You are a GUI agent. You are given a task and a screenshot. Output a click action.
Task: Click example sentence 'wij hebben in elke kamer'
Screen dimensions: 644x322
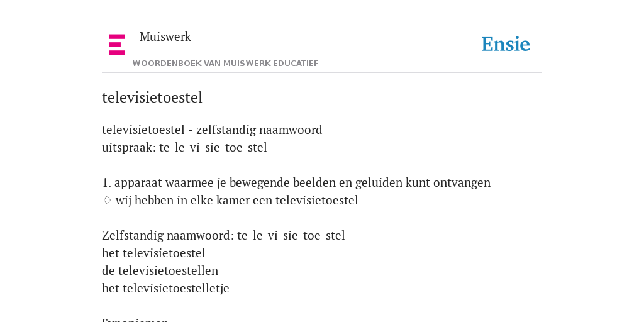(x=236, y=201)
